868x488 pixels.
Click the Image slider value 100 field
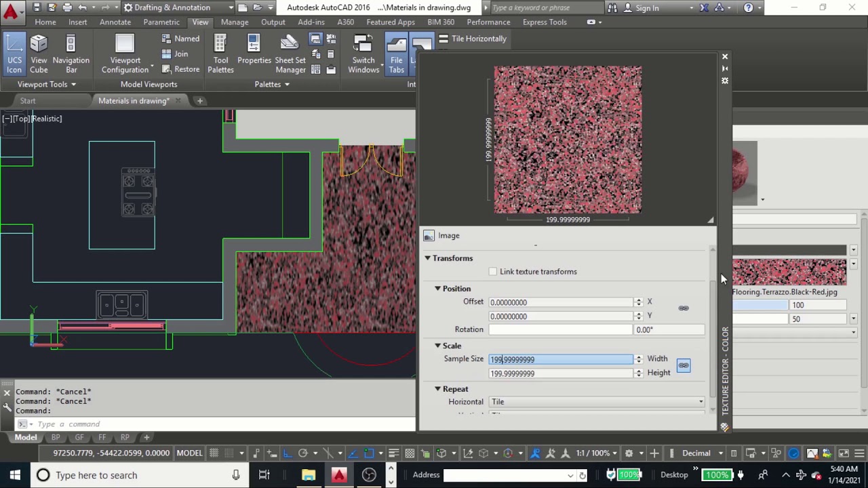pyautogui.click(x=818, y=305)
